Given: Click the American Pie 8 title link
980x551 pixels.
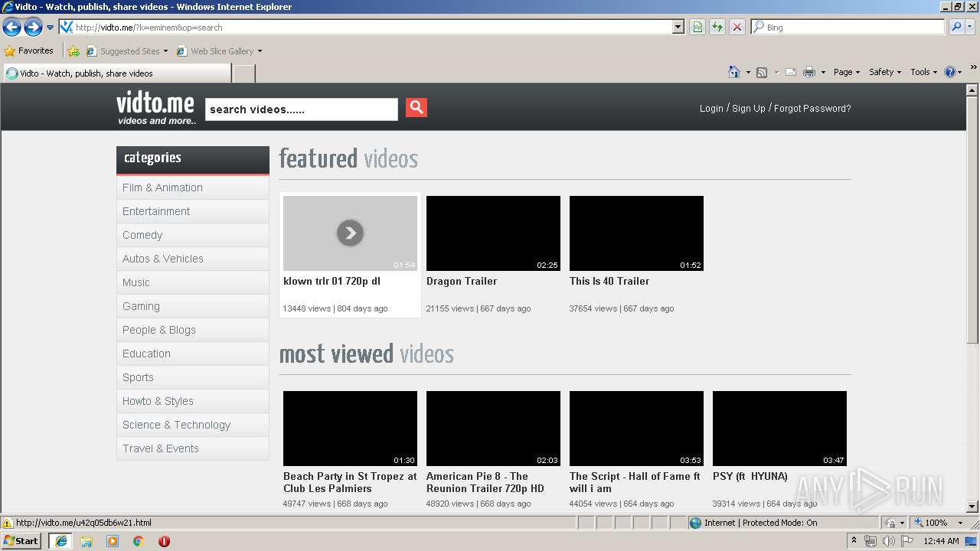Looking at the screenshot, I should point(485,482).
